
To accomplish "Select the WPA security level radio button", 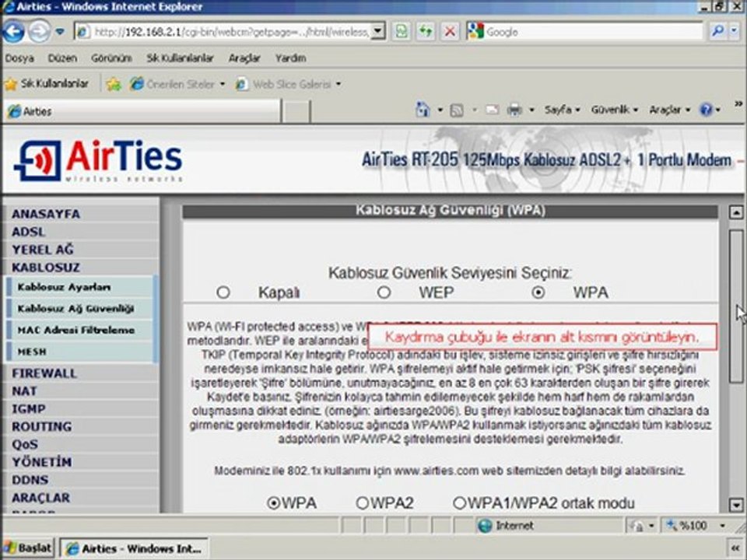I will coord(538,292).
